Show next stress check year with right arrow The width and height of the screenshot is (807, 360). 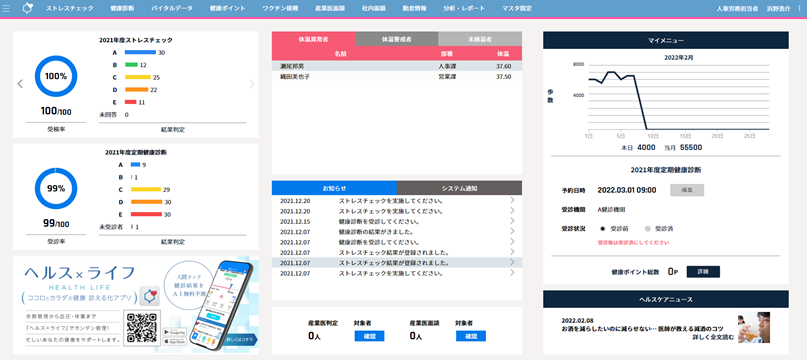click(x=252, y=83)
